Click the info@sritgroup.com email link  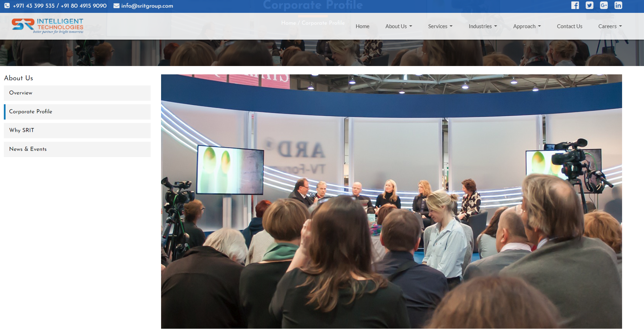tap(147, 6)
